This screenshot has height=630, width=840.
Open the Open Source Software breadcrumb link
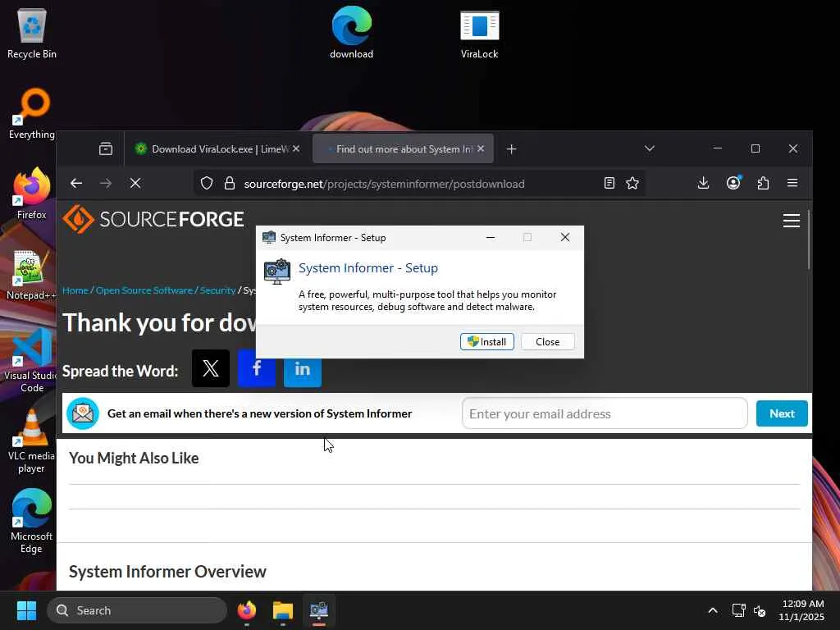pyautogui.click(x=144, y=290)
